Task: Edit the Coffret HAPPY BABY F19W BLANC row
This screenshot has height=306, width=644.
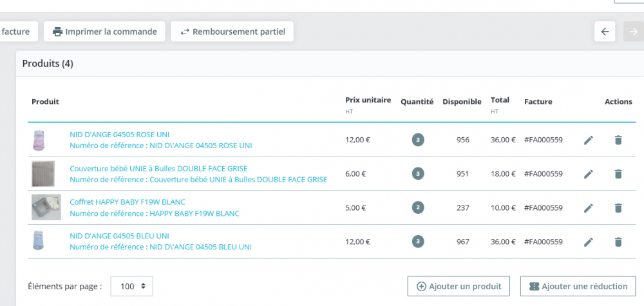Action: (x=588, y=208)
